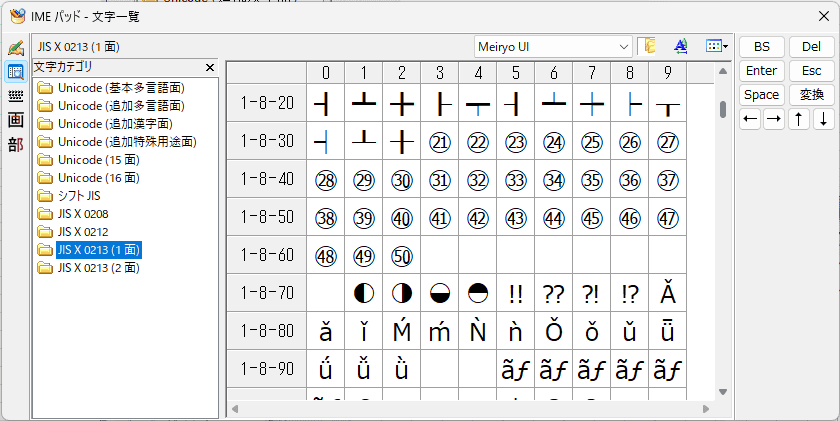Toggle the character category pane icon
The image size is (840, 421).
pyautogui.click(x=647, y=47)
